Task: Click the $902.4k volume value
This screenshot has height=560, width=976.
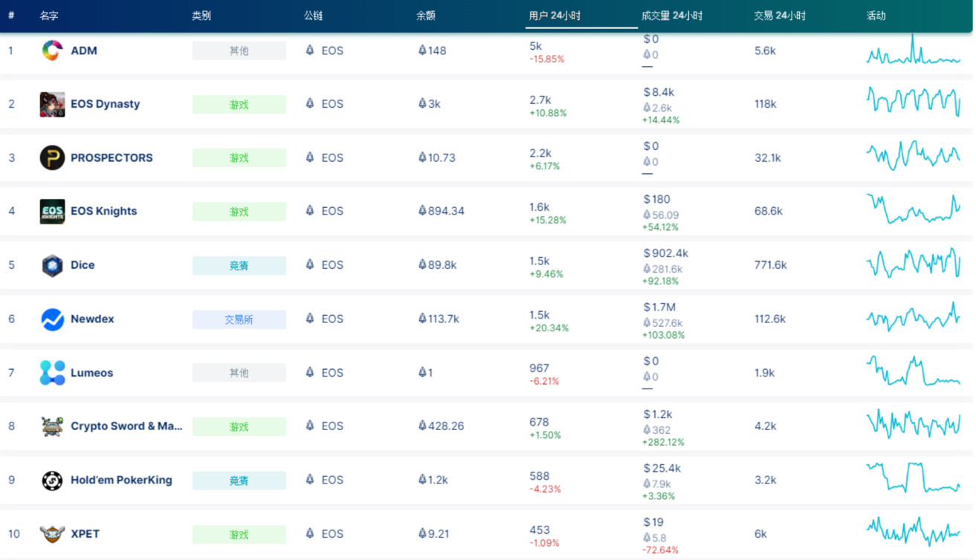Action: 666,253
